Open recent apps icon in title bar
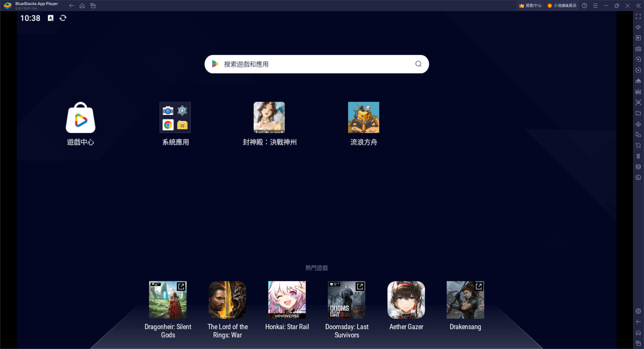 [93, 6]
